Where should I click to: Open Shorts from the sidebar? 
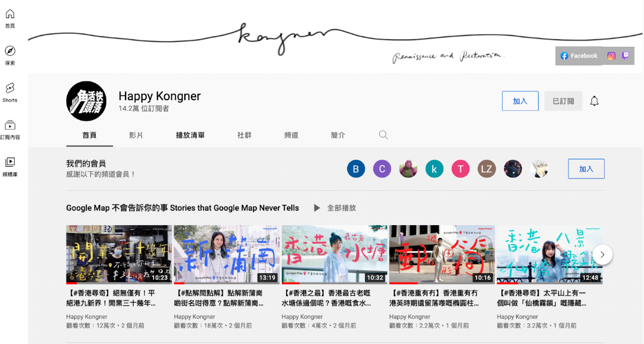10,92
